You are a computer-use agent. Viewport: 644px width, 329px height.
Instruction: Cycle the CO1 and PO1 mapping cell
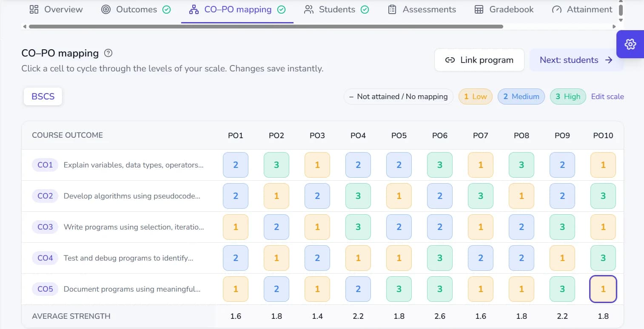point(236,165)
